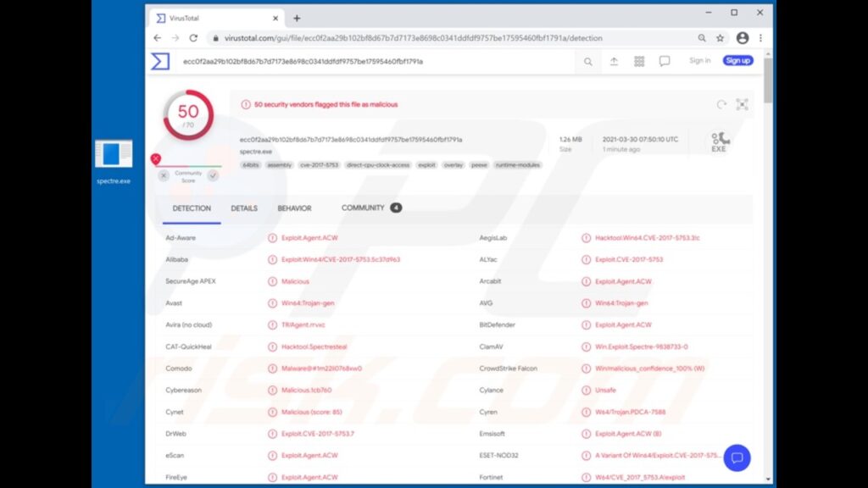Click the 50/70 detection score circle
The width and height of the screenshot is (868, 488).
[x=188, y=115]
